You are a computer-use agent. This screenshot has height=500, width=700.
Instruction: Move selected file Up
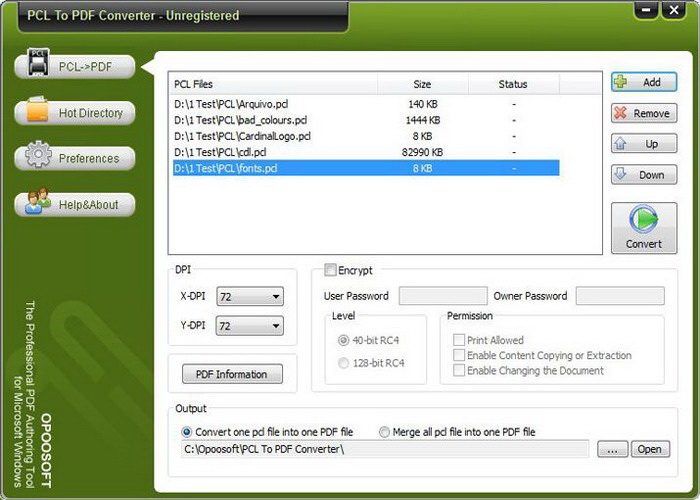(x=644, y=144)
